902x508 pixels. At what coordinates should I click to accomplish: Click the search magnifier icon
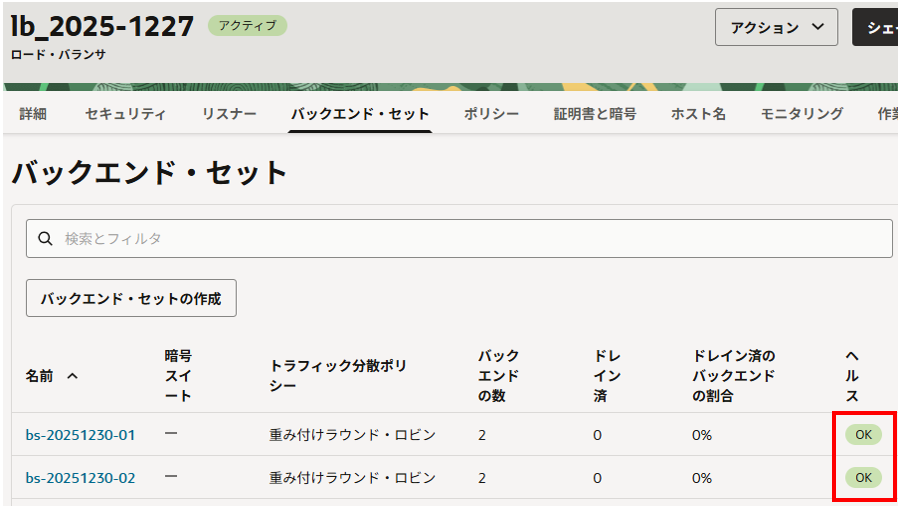44,239
